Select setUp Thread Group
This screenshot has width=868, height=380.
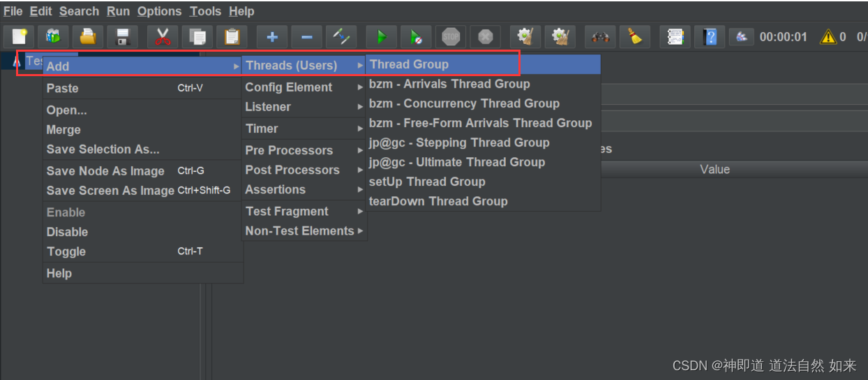click(483, 182)
